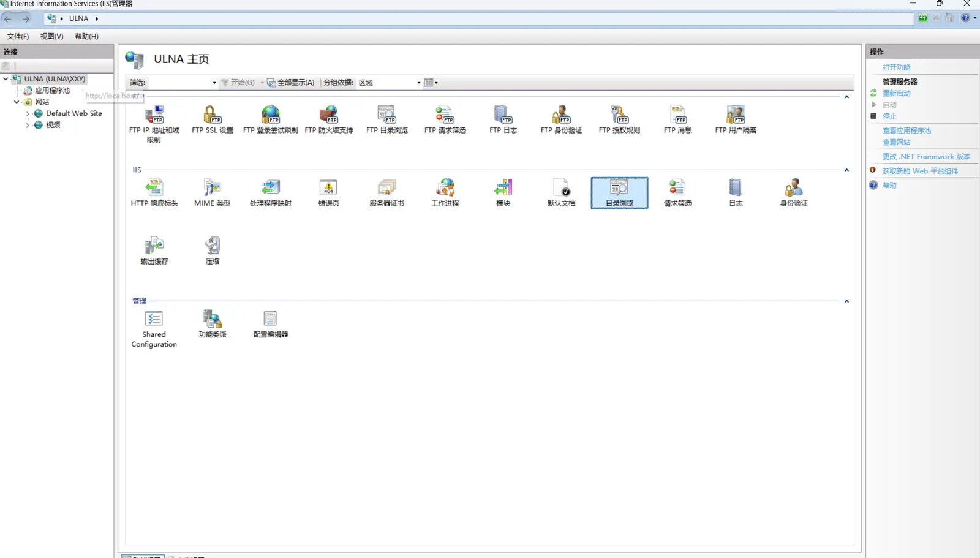Click the 重新启动 server action link

pyautogui.click(x=896, y=93)
